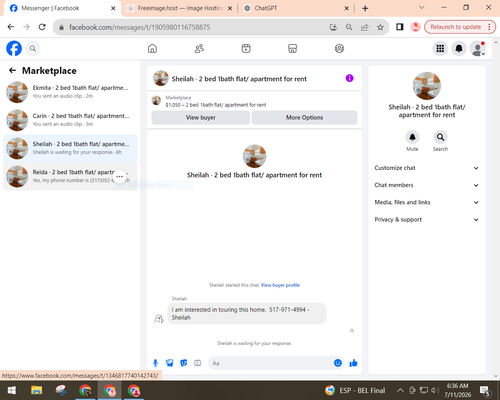This screenshot has width=500, height=400.
Task: Mute the Sheilah conversation
Action: (x=412, y=137)
